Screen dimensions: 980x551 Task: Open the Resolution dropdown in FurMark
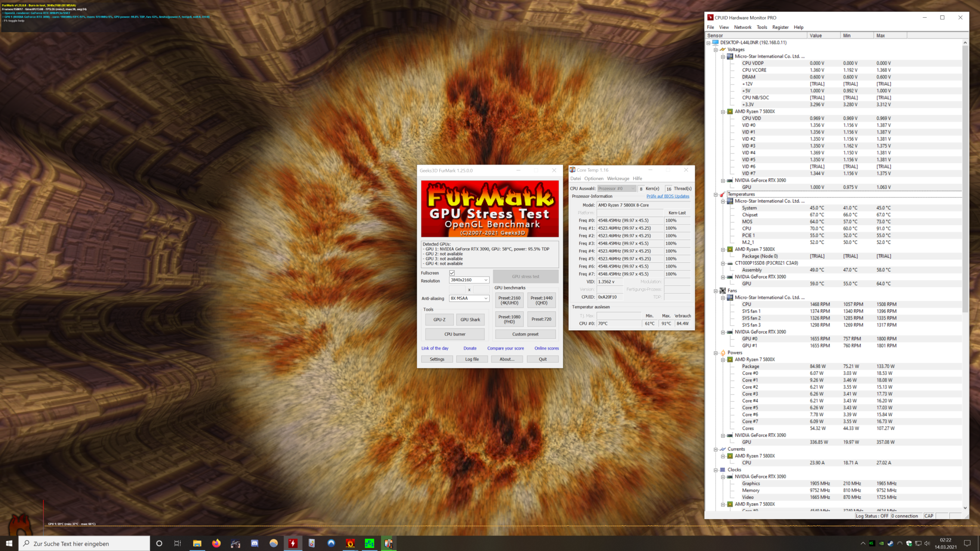pyautogui.click(x=469, y=280)
